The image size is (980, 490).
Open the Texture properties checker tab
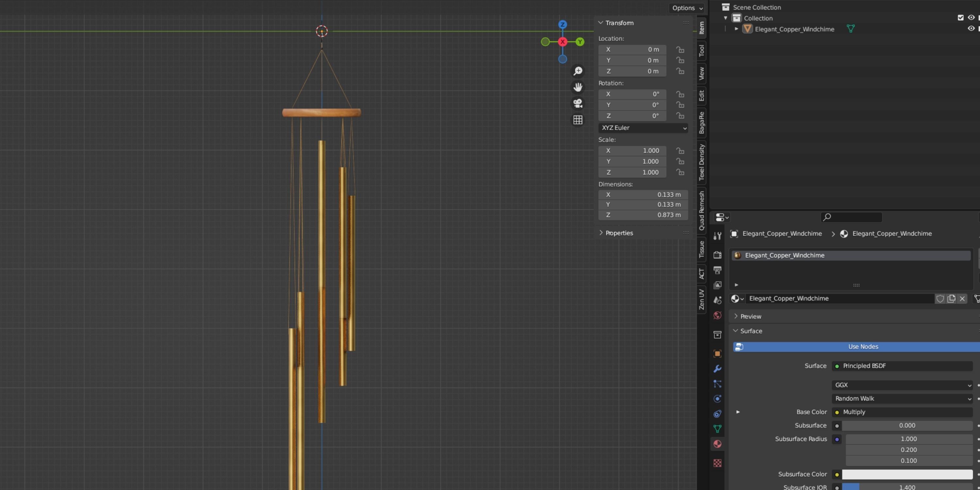point(717,463)
